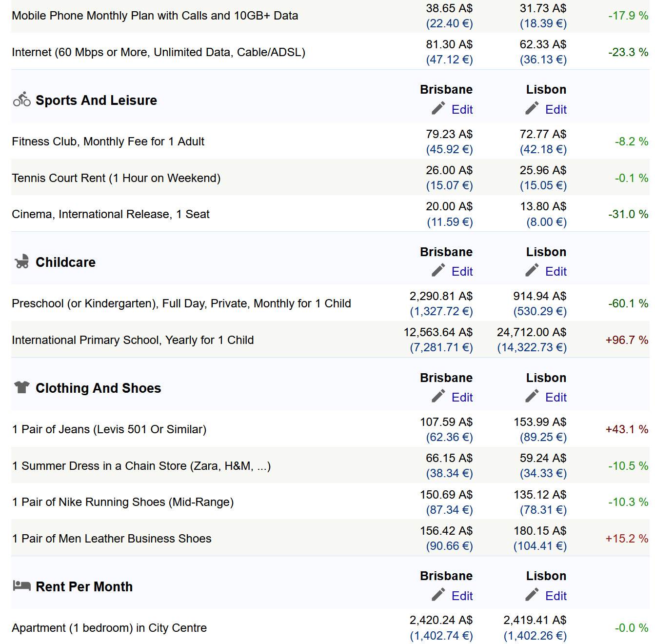Viewport: 655px width, 644px height.
Task: Open Edit link for Lisbon Clothing And Shoes
Action: point(556,397)
